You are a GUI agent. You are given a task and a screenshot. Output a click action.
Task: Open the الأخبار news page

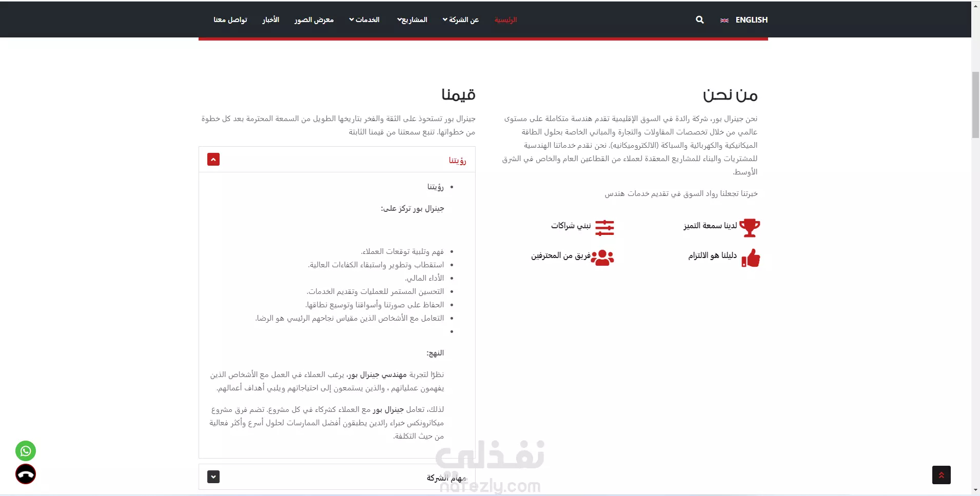(x=270, y=19)
